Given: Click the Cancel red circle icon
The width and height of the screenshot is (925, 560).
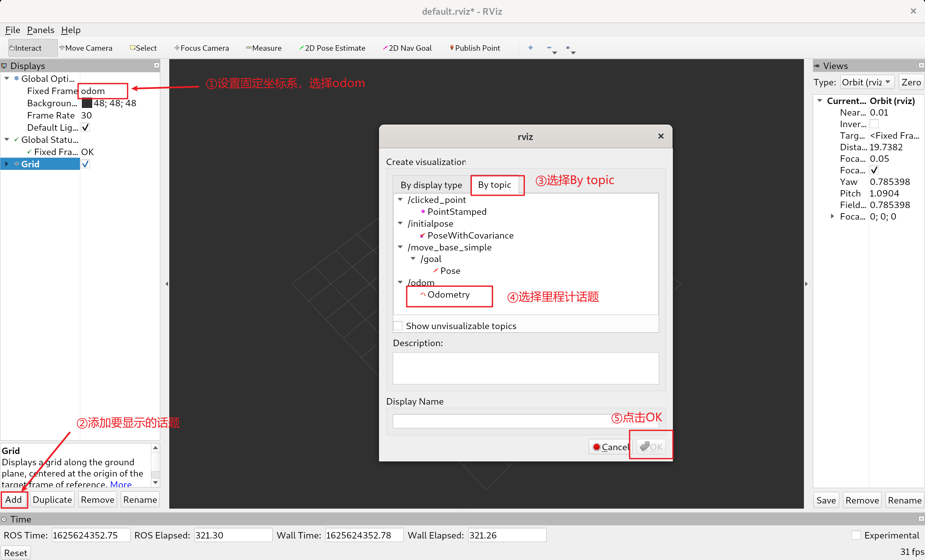Looking at the screenshot, I should (x=596, y=447).
